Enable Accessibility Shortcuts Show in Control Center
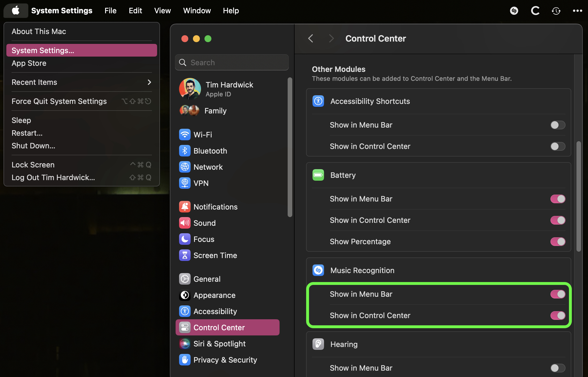588x377 pixels. click(558, 146)
